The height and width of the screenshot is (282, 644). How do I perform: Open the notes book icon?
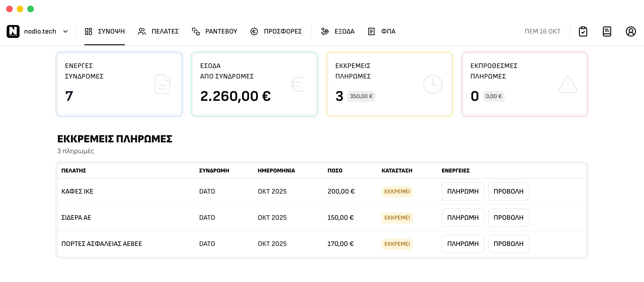[x=607, y=31]
